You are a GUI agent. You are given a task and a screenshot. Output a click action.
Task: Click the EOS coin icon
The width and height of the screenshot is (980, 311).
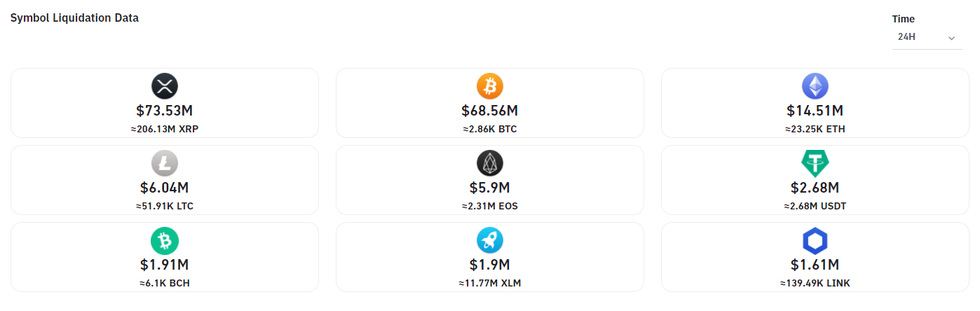490,163
